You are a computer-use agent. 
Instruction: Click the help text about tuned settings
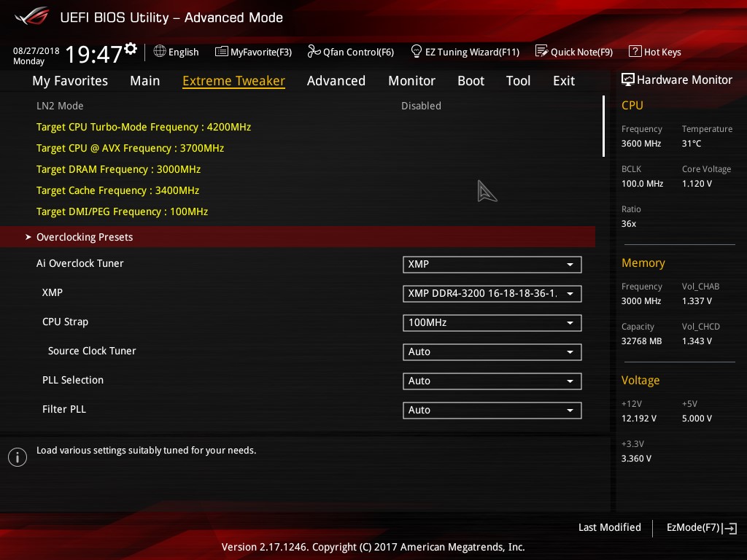coord(146,451)
